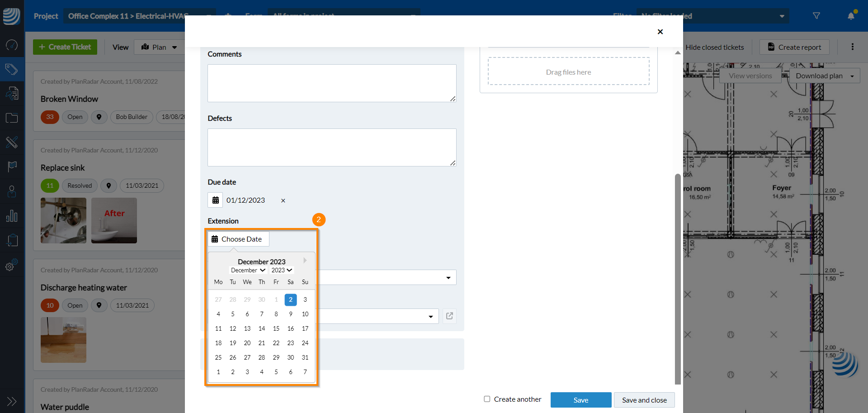The height and width of the screenshot is (413, 868).
Task: Click into the Comments text area
Action: click(x=331, y=83)
